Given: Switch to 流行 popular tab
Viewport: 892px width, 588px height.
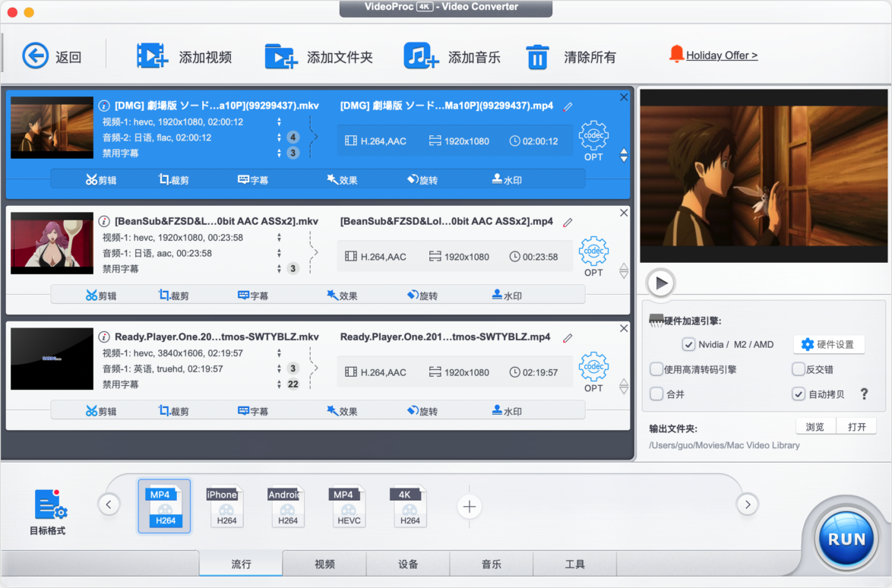Looking at the screenshot, I should pyautogui.click(x=241, y=564).
